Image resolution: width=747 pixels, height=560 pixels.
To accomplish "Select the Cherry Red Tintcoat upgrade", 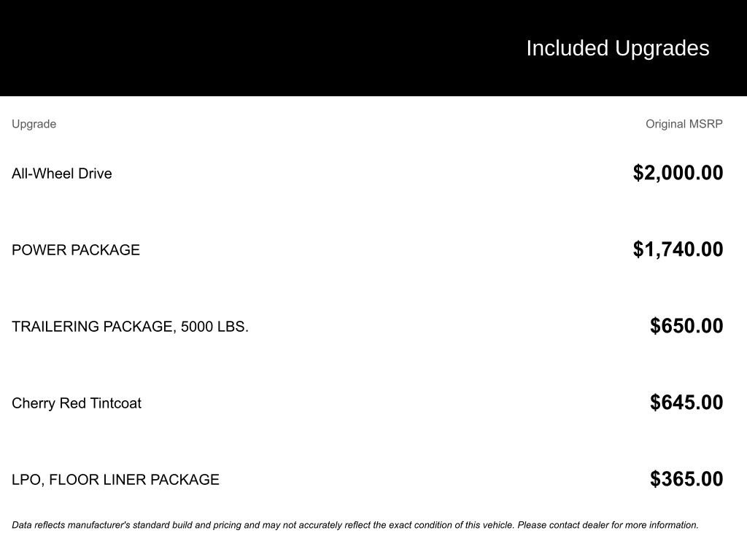I will (x=76, y=403).
